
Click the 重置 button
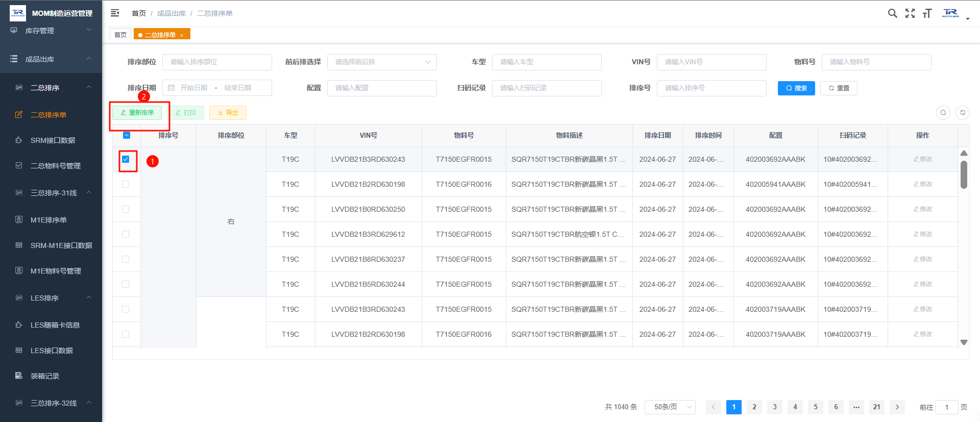tap(839, 88)
